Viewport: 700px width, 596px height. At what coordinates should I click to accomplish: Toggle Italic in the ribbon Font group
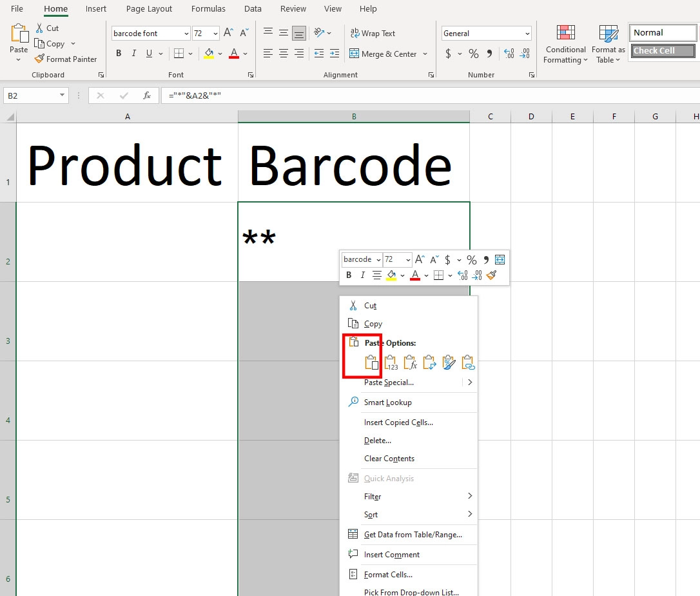(134, 54)
